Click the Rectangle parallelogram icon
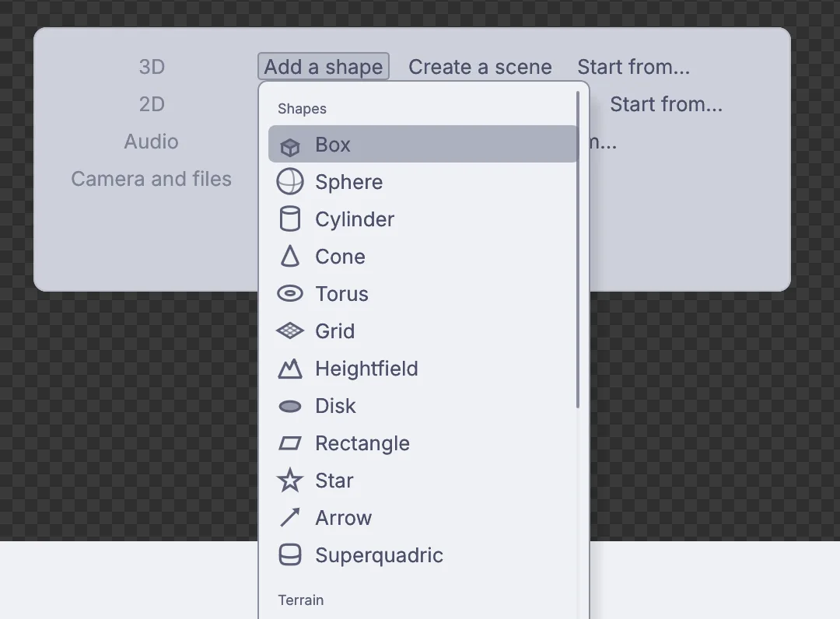This screenshot has width=840, height=619. [290, 443]
